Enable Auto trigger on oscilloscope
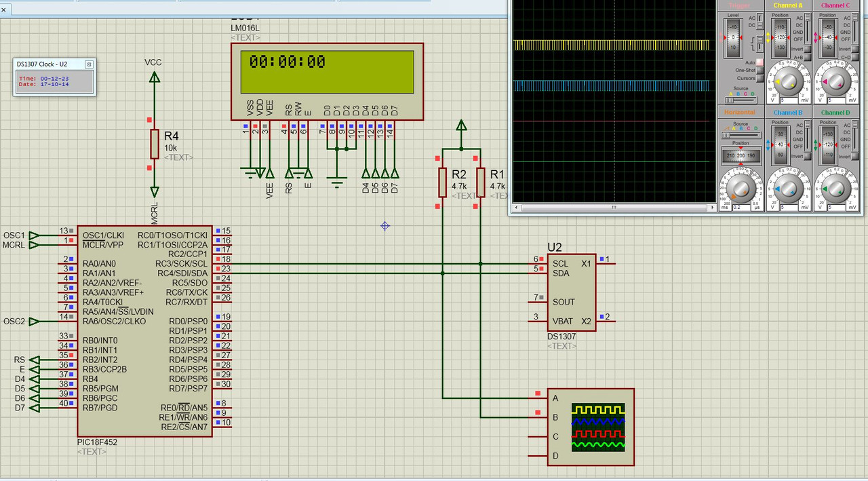Image resolution: width=868 pixels, height=481 pixels. click(x=759, y=62)
